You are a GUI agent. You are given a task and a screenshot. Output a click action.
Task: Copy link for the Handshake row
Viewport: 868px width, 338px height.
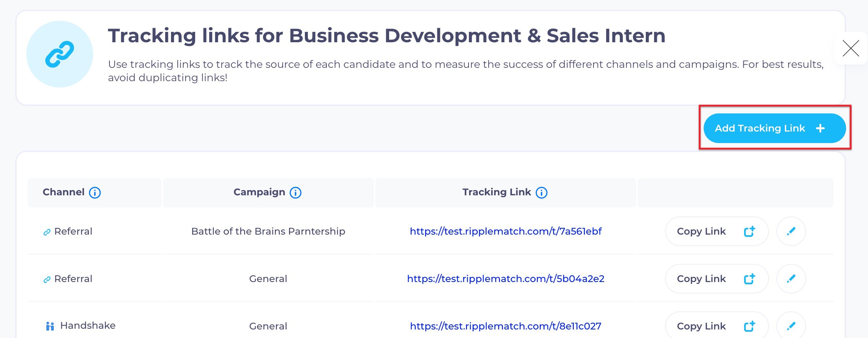tap(716, 326)
